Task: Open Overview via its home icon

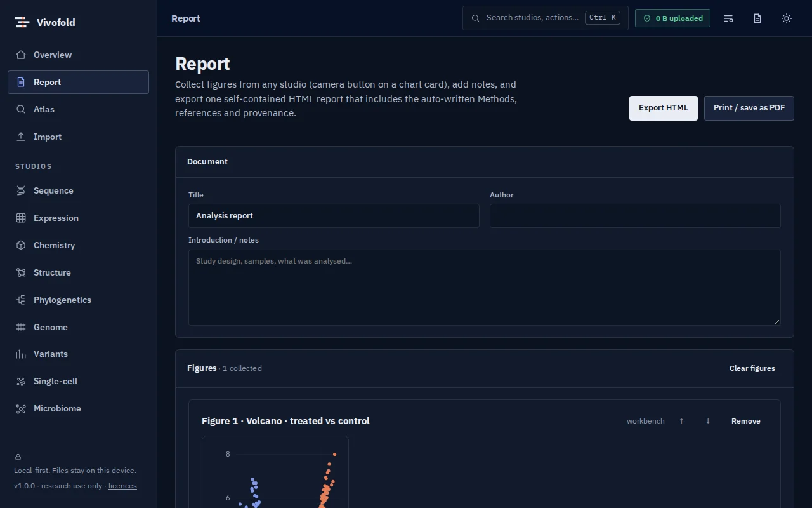Action: coord(21,55)
